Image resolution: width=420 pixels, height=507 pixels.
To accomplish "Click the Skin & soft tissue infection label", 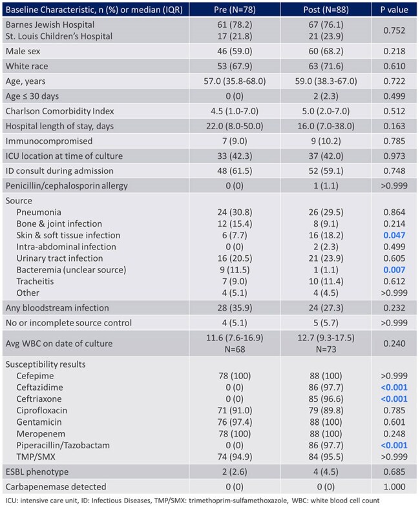I will (68, 235).
